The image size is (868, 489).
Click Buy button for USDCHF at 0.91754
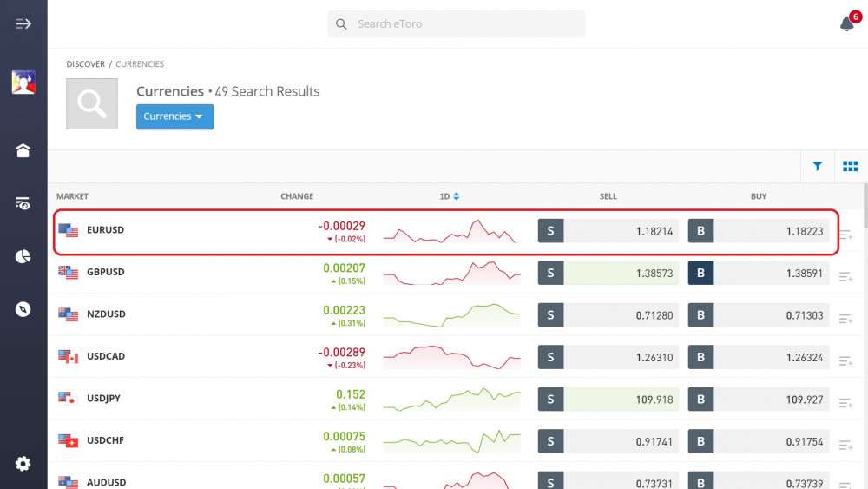(759, 441)
